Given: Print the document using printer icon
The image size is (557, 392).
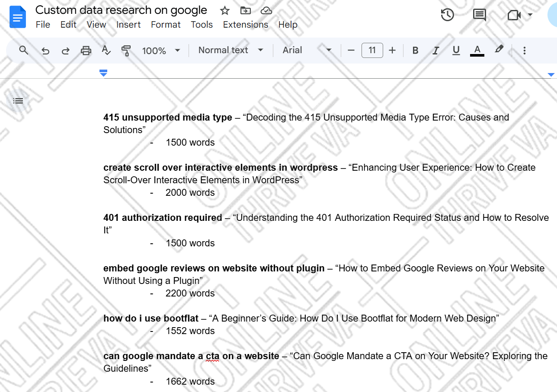Looking at the screenshot, I should 86,50.
